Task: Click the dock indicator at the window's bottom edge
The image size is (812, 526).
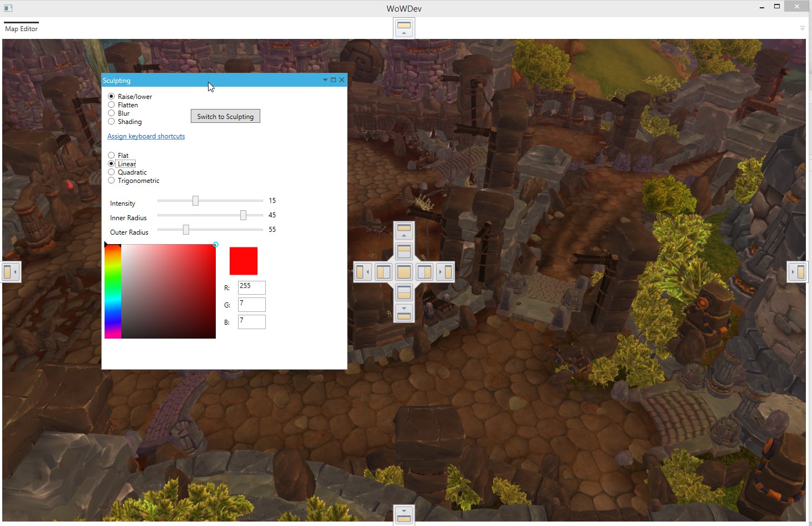Action: [x=404, y=515]
